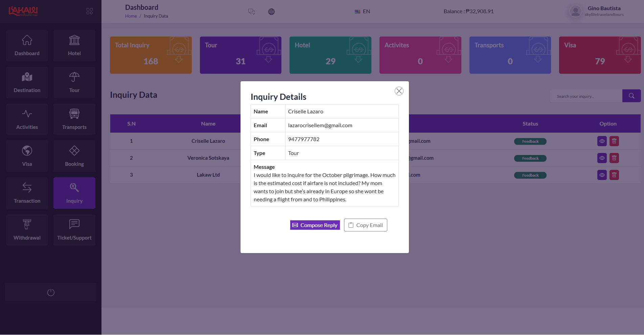The image size is (644, 335).
Task: Delete the Veronica Sotskaya inquiry
Action: point(614,158)
